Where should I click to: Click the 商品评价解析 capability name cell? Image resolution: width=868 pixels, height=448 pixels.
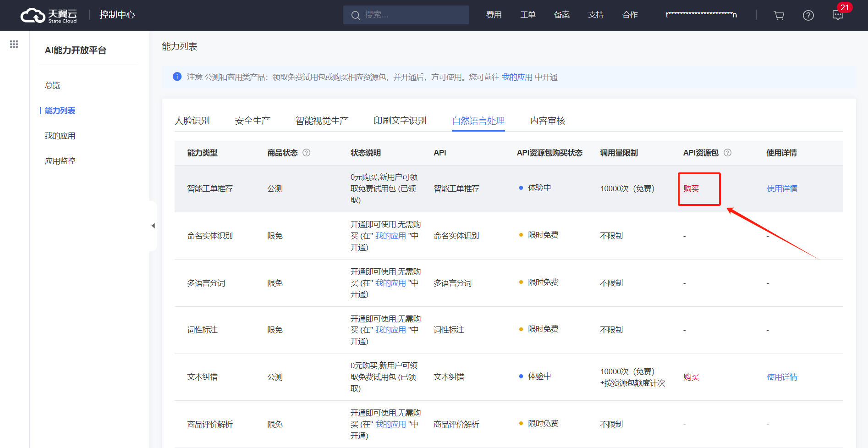pyautogui.click(x=210, y=424)
